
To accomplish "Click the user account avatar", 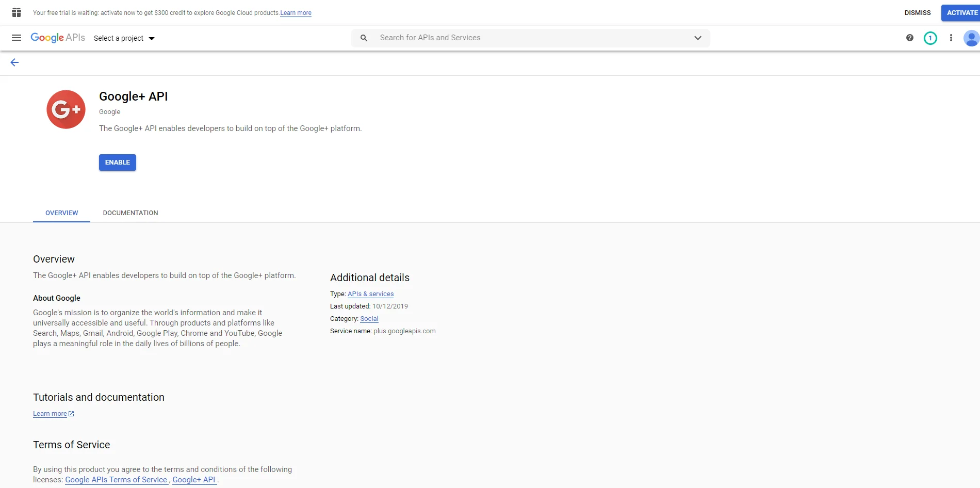I will 971,38.
